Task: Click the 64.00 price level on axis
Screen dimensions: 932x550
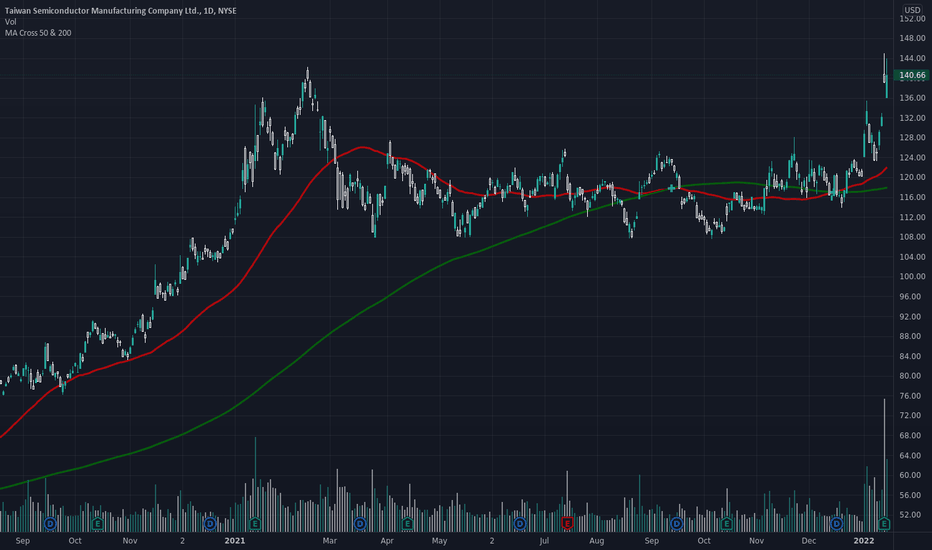Action: pyautogui.click(x=912, y=455)
